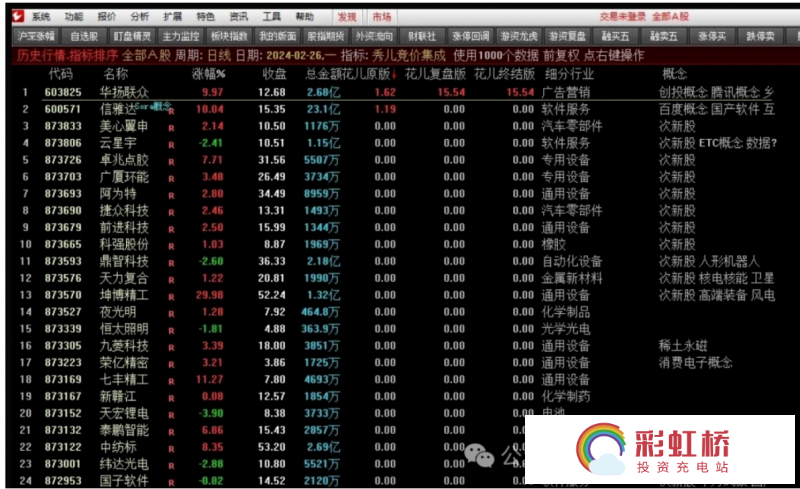Click the R marker beside 华扬联众
800x489 pixels.
(x=171, y=92)
